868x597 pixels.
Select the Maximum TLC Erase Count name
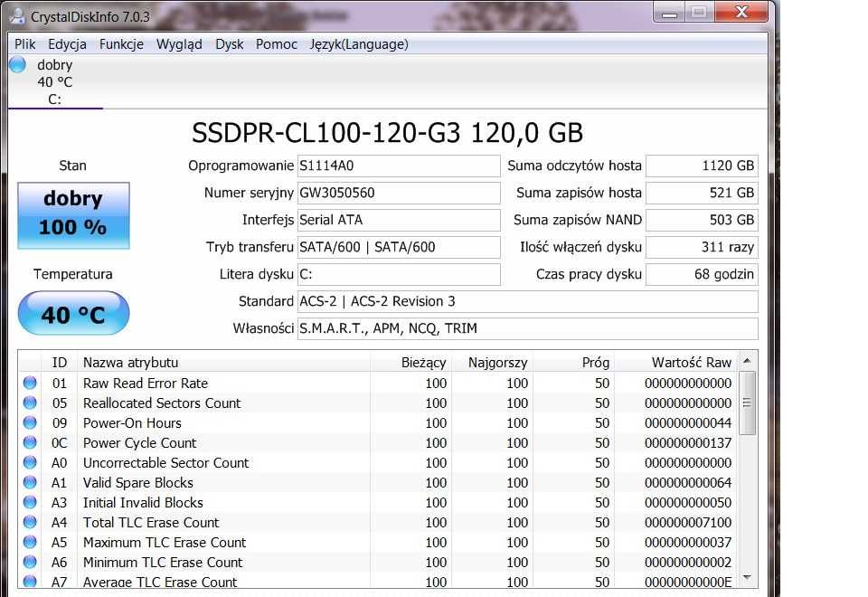tap(165, 543)
